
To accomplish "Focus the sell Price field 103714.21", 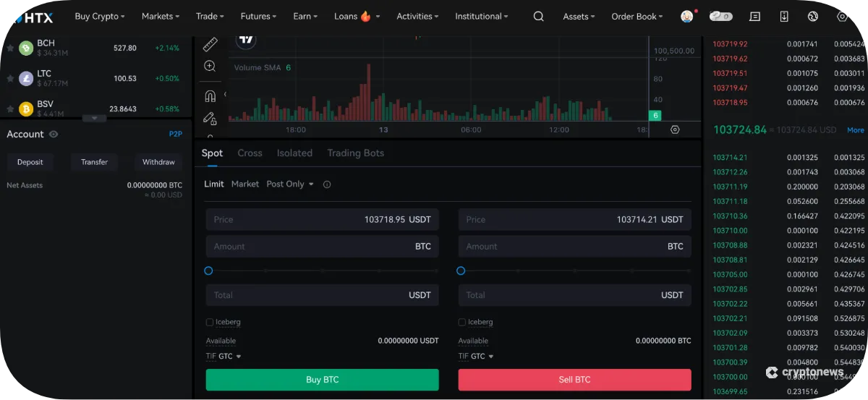I will coord(575,219).
